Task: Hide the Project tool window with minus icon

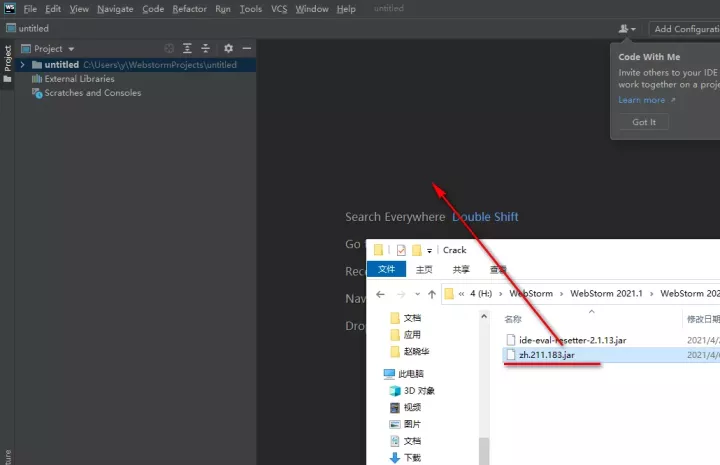Action: [x=247, y=48]
